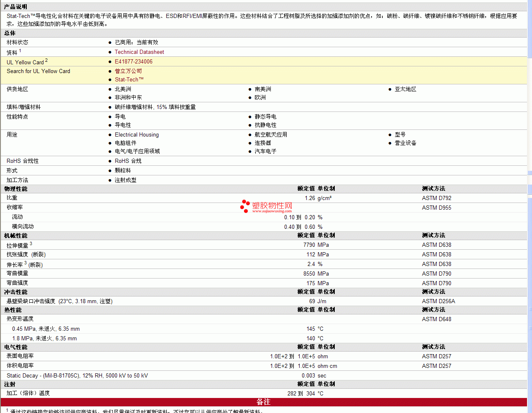Click the 弯曲模量 value 8550 MPa

[316, 274]
